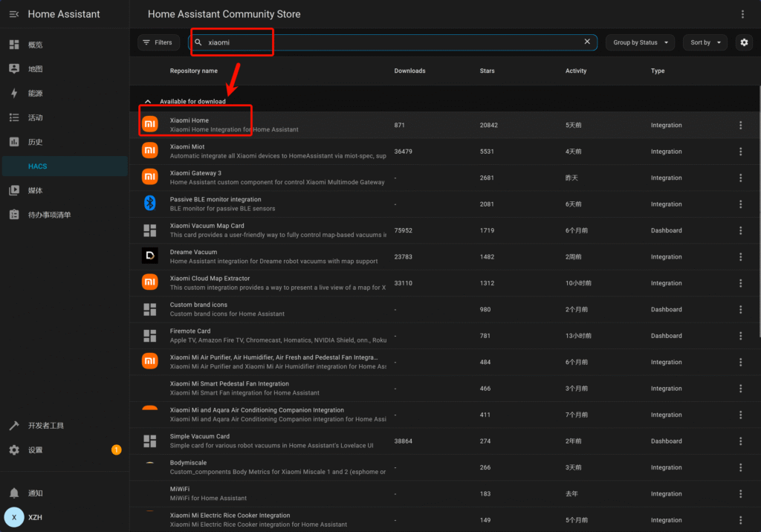Open the row menu for Xiaomi Miot
The image size is (761, 532).
click(x=740, y=152)
